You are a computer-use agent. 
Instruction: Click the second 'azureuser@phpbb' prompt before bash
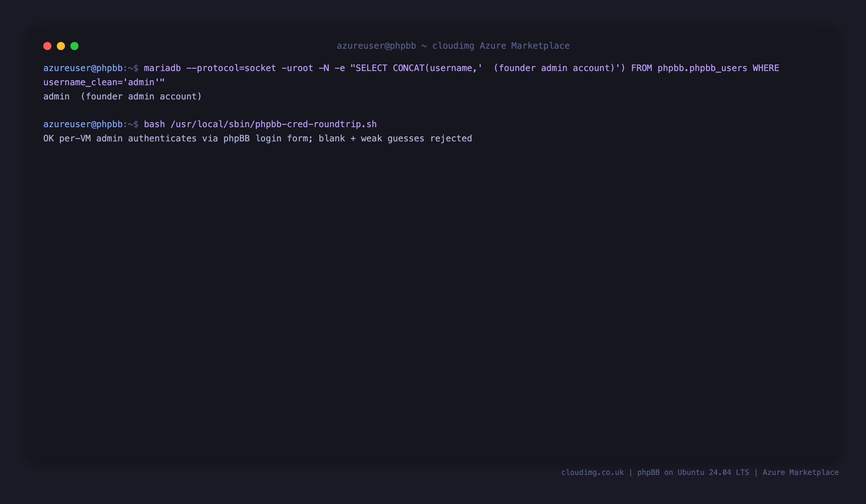pos(83,124)
